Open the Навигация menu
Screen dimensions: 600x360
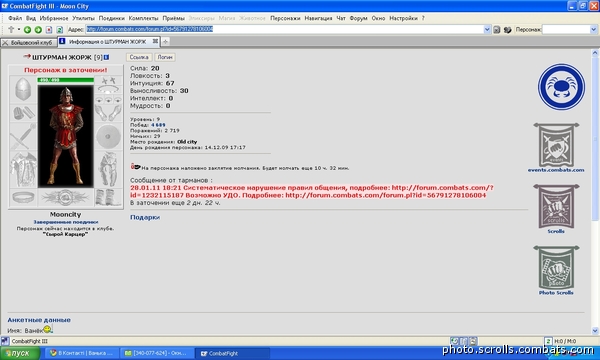click(318, 18)
